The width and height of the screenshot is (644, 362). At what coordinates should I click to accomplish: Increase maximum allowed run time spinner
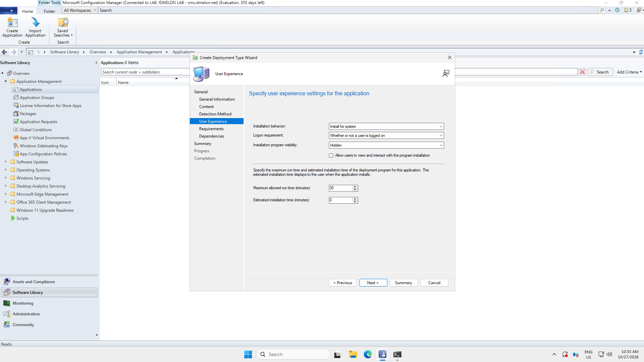click(355, 187)
